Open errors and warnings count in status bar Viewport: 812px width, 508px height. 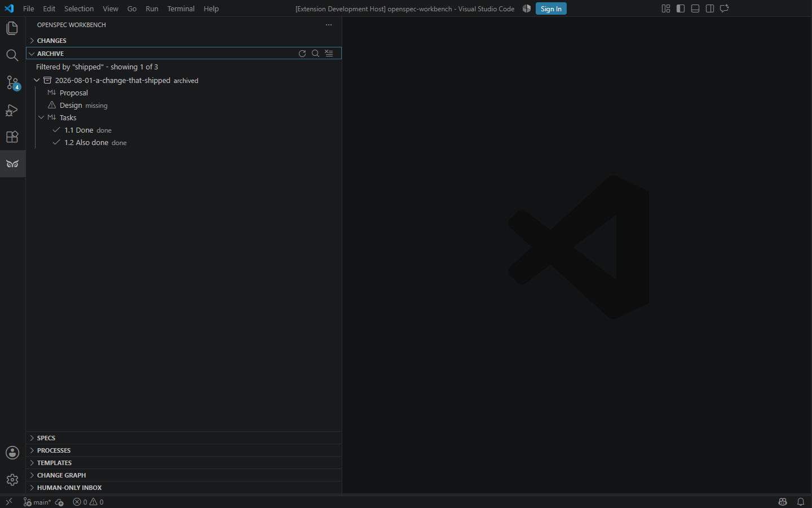(88, 502)
